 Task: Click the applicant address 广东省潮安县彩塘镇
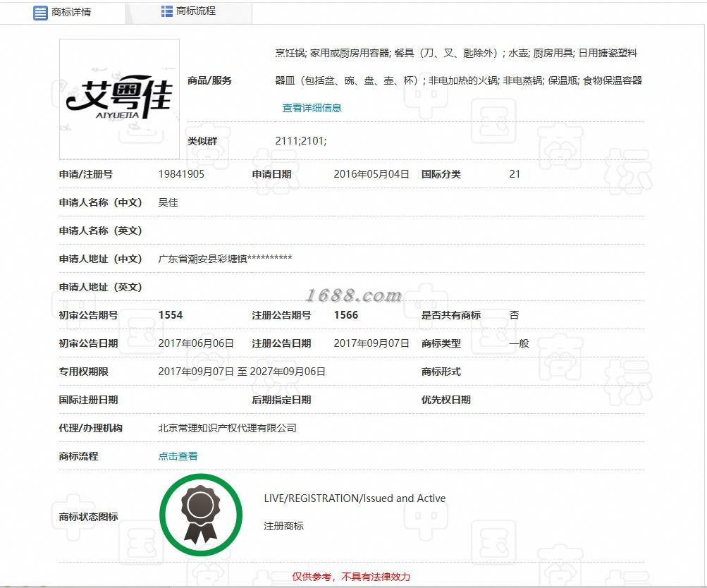[225, 258]
